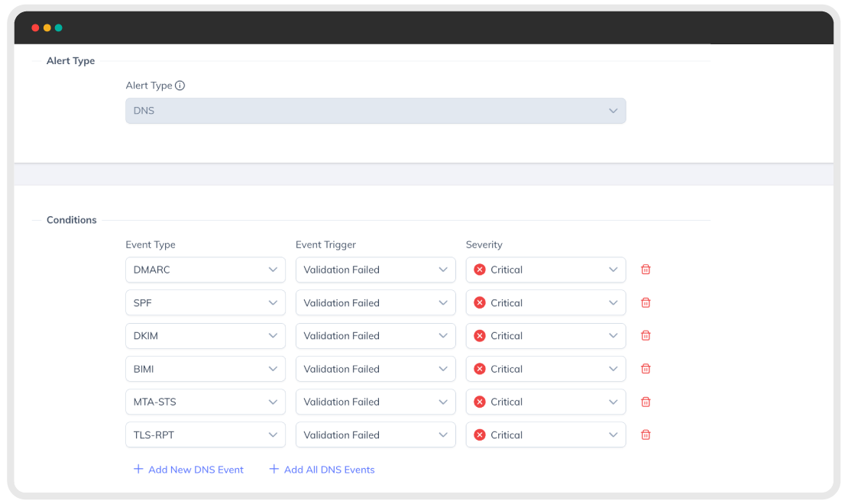Click the yellow window minimize dot
The height and width of the screenshot is (504, 848).
point(47,27)
